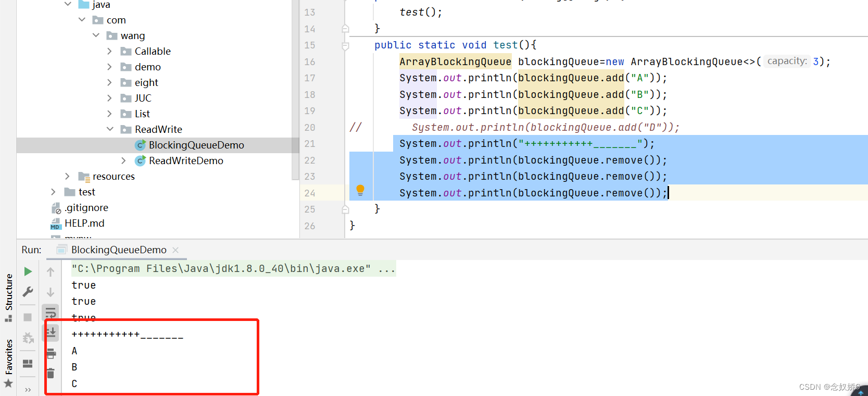Toggle scroll to end of console

[x=51, y=332]
